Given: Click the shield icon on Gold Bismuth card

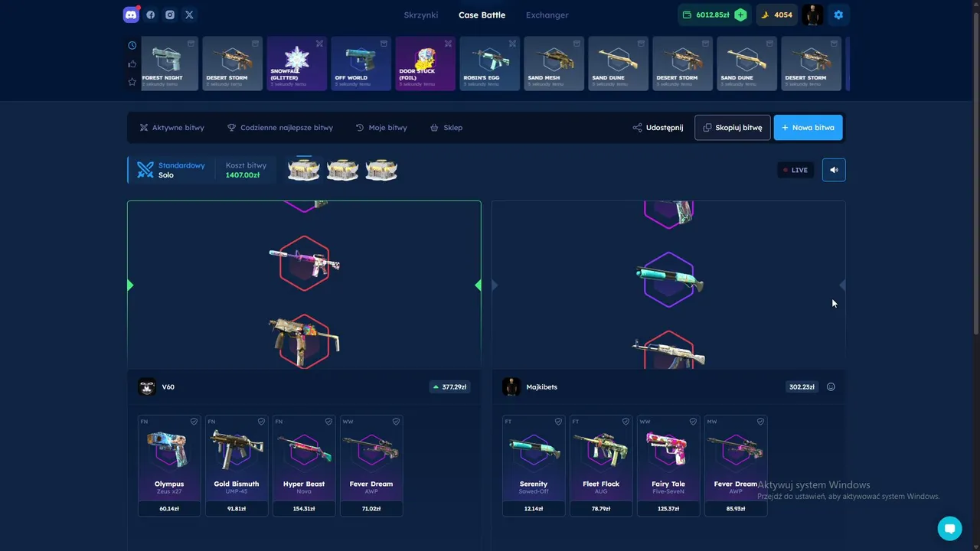Looking at the screenshot, I should (x=261, y=422).
